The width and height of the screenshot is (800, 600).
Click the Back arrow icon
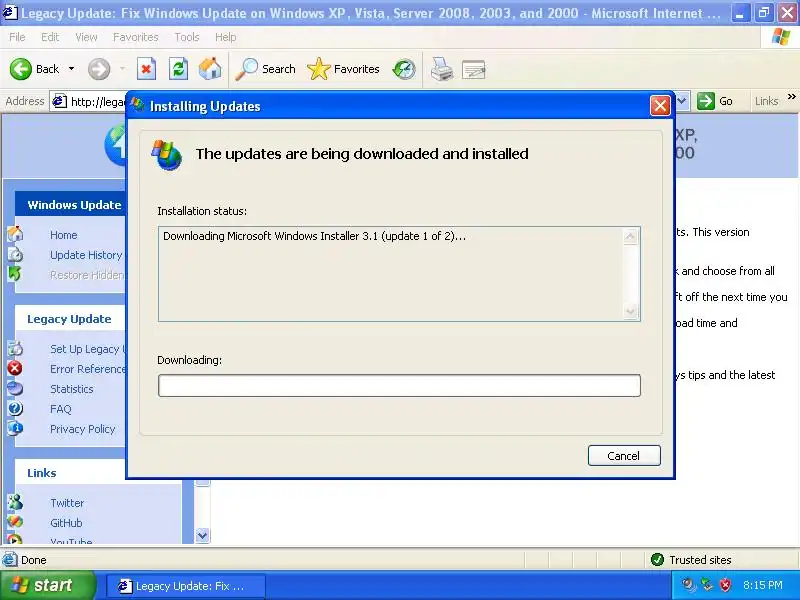pyautogui.click(x=20, y=69)
